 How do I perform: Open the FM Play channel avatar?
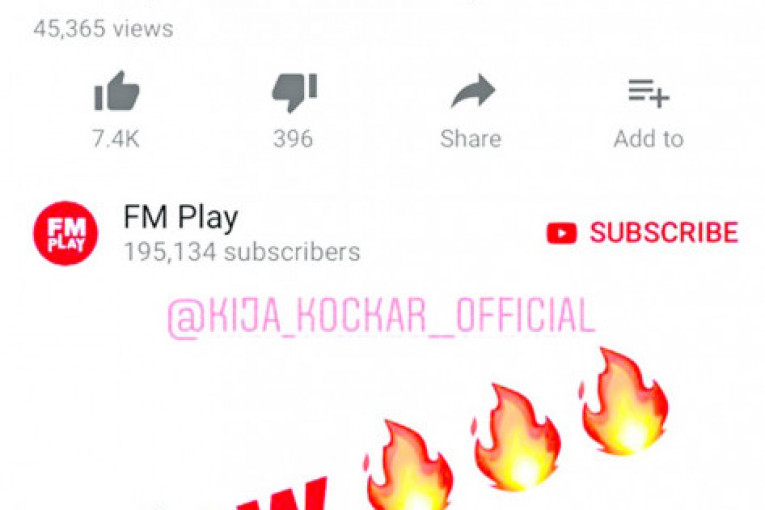click(x=65, y=233)
